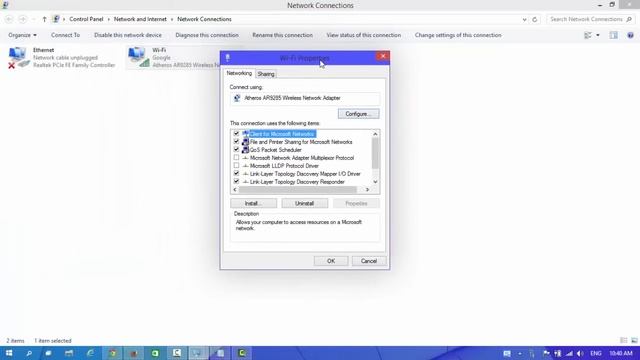Open the Organize dropdown menu
This screenshot has width=640, height=360.
pyautogui.click(x=22, y=36)
